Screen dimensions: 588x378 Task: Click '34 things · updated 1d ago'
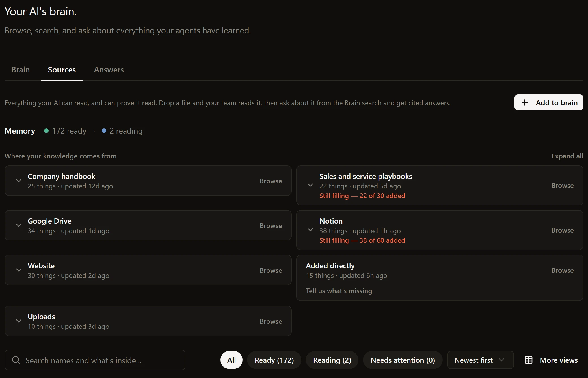(x=68, y=231)
